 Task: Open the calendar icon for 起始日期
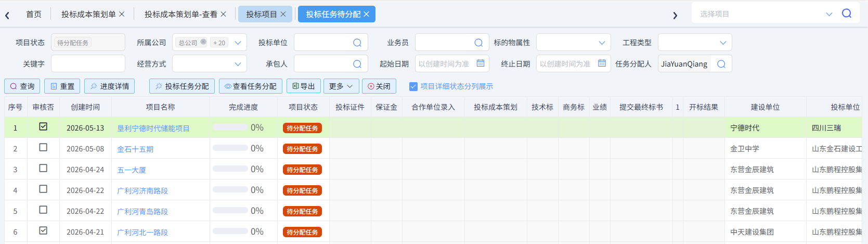[481, 63]
